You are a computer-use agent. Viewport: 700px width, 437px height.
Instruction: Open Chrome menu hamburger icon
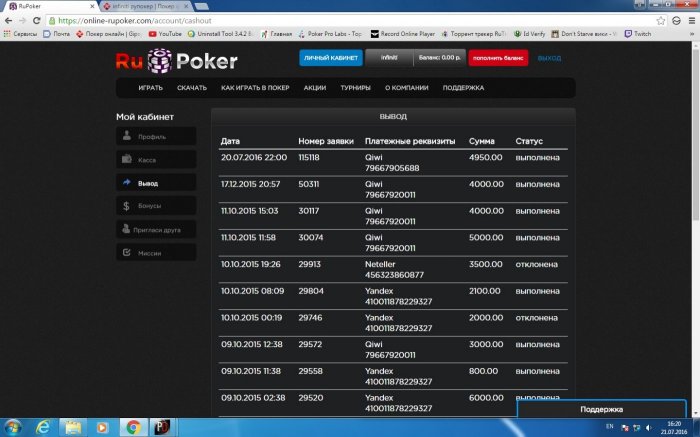pos(692,21)
